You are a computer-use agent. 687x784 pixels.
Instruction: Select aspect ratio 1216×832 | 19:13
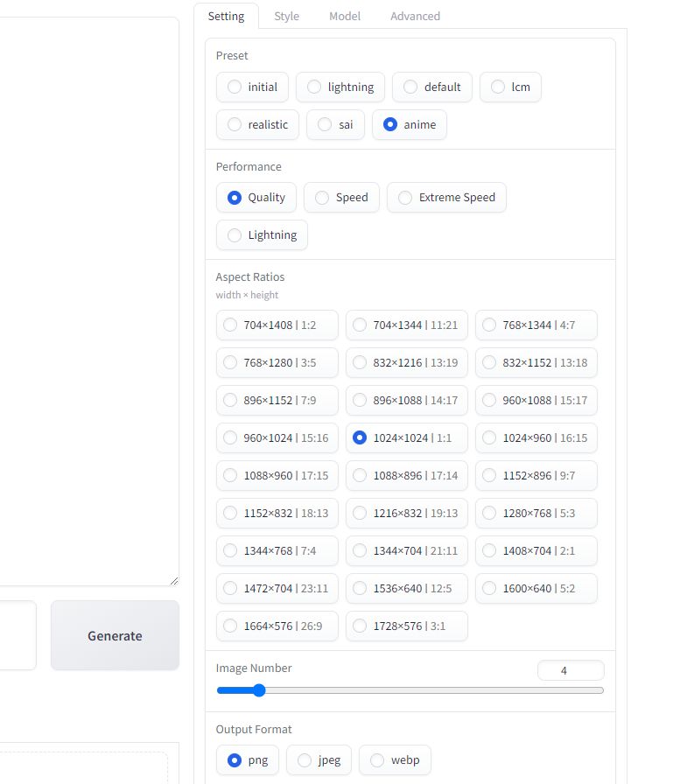click(x=406, y=513)
